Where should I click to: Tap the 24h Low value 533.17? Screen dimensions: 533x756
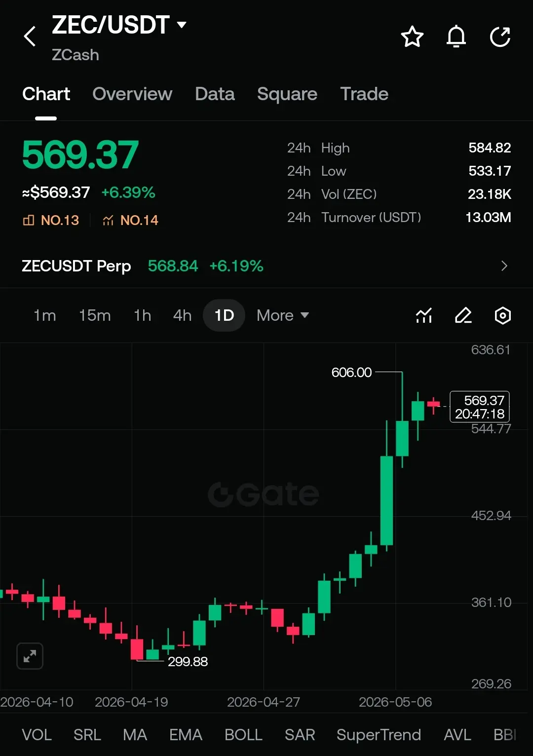pos(490,171)
